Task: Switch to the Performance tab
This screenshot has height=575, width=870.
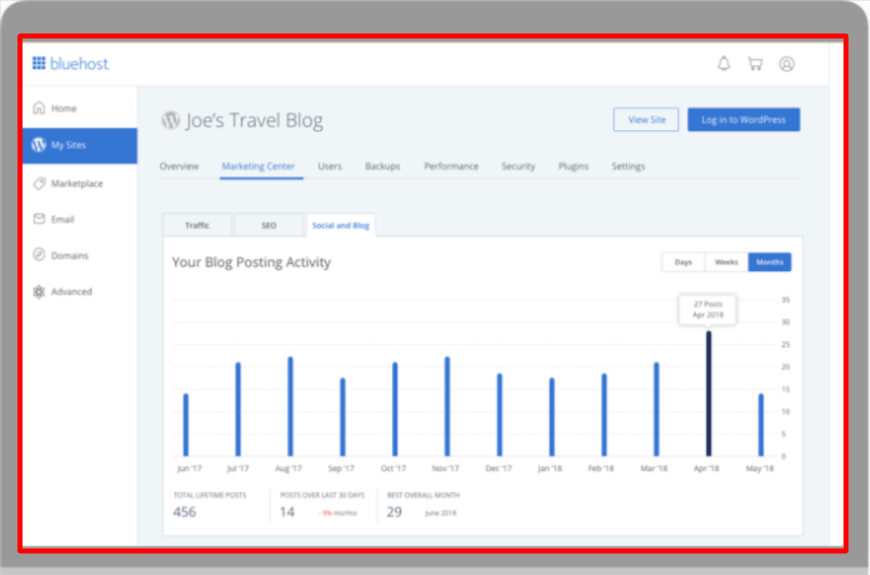Action: coord(451,166)
